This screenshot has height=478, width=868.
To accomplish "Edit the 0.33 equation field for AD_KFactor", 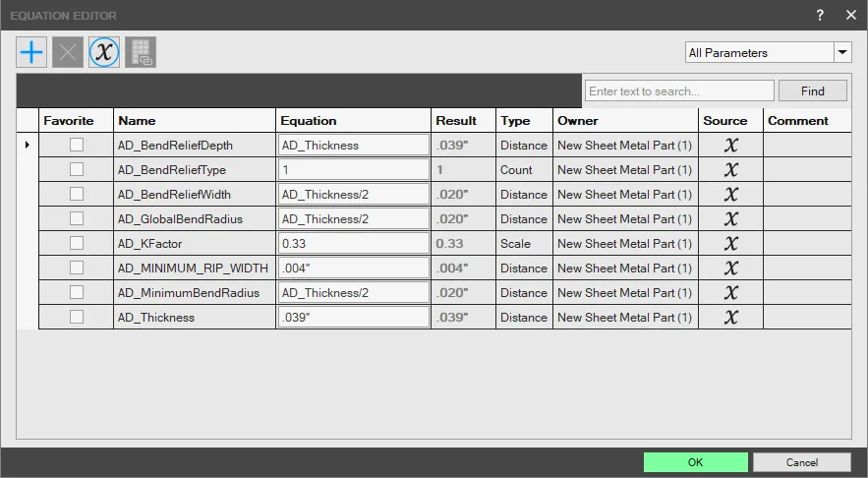I will [x=354, y=243].
